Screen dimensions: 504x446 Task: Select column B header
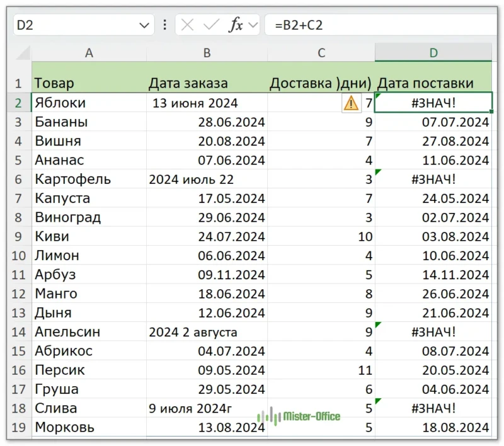[x=207, y=54]
